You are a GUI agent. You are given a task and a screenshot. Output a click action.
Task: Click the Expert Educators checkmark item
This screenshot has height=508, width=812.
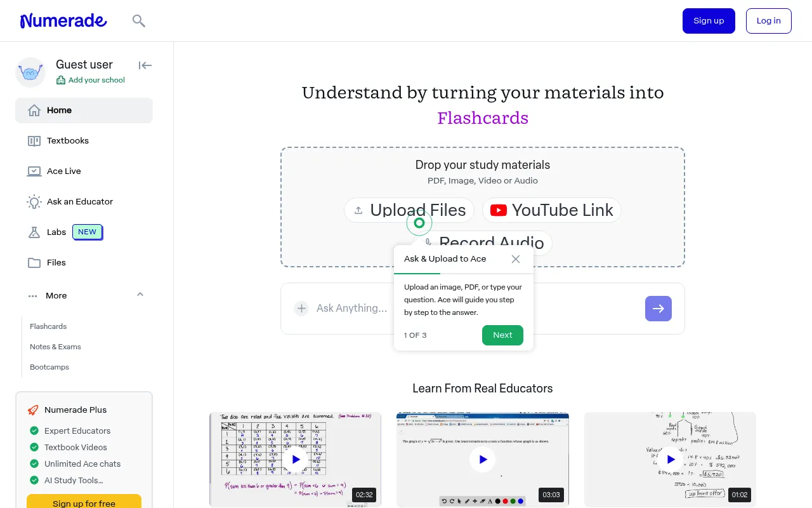tap(70, 431)
